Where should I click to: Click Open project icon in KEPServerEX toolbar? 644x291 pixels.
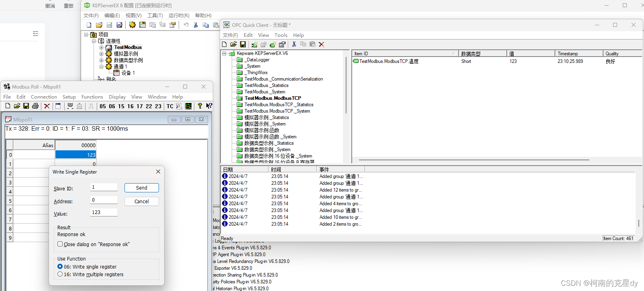click(99, 25)
